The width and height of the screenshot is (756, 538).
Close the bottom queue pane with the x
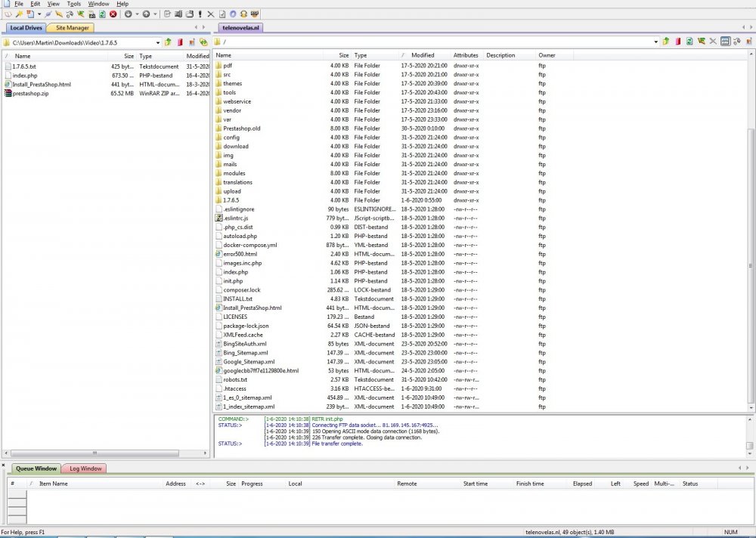click(x=4, y=463)
